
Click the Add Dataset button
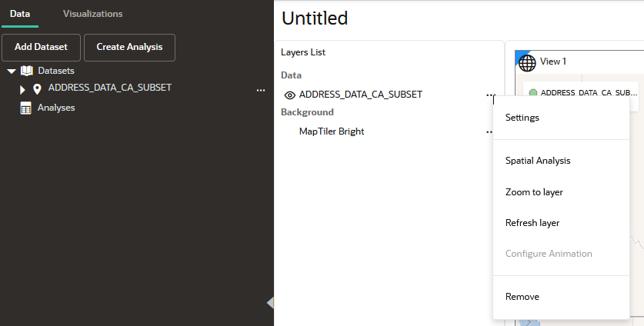click(x=41, y=47)
